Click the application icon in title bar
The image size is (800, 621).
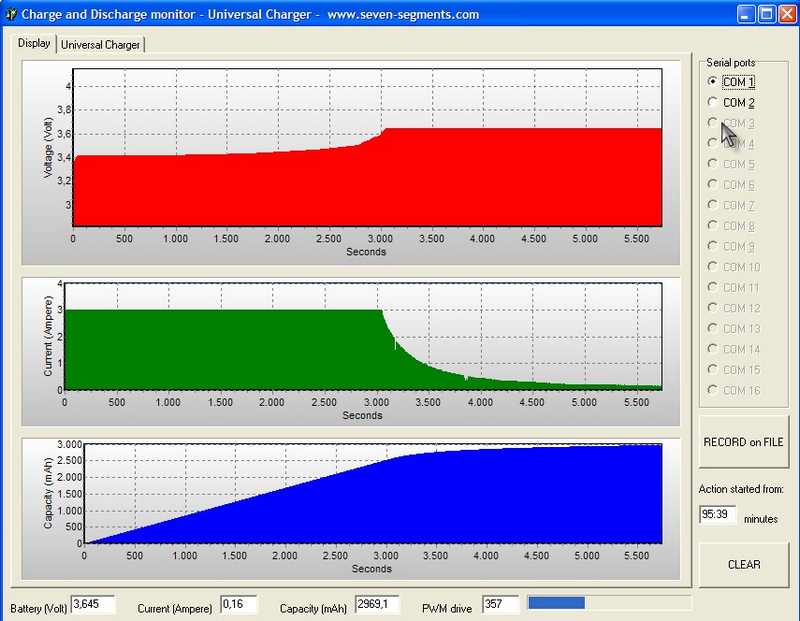11,14
